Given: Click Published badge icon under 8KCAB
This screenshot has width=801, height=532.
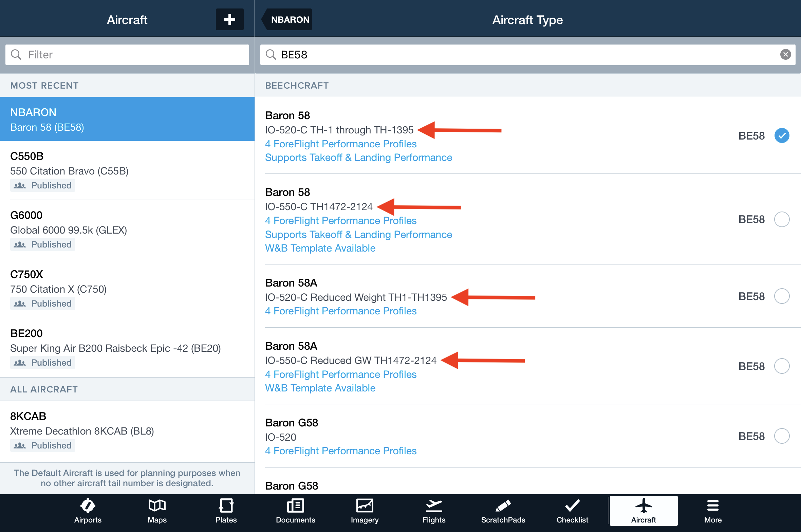Looking at the screenshot, I should pos(20,445).
